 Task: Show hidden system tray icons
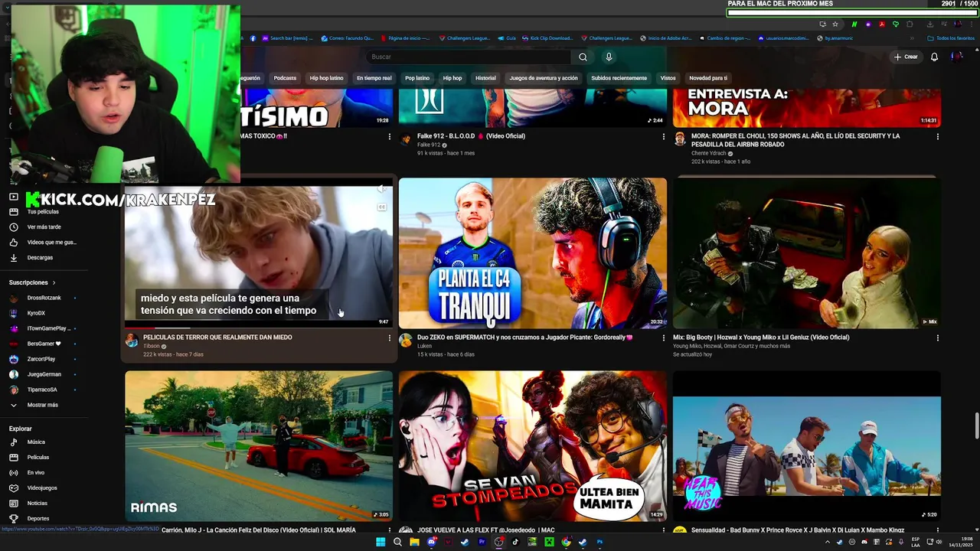(x=827, y=542)
